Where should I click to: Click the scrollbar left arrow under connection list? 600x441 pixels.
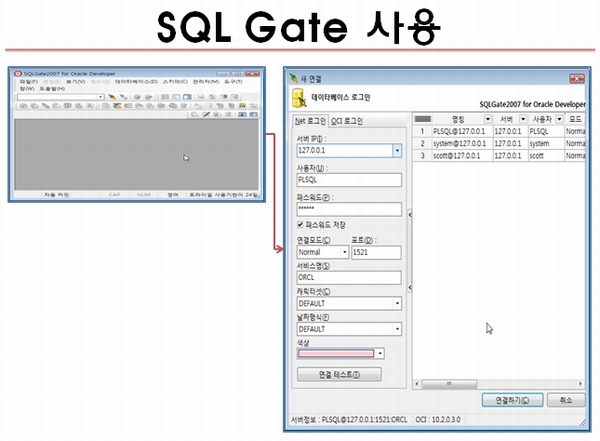(417, 384)
